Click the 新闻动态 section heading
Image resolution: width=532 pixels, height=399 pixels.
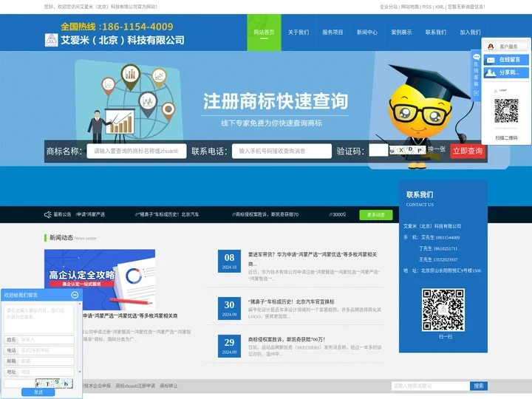[x=61, y=238]
